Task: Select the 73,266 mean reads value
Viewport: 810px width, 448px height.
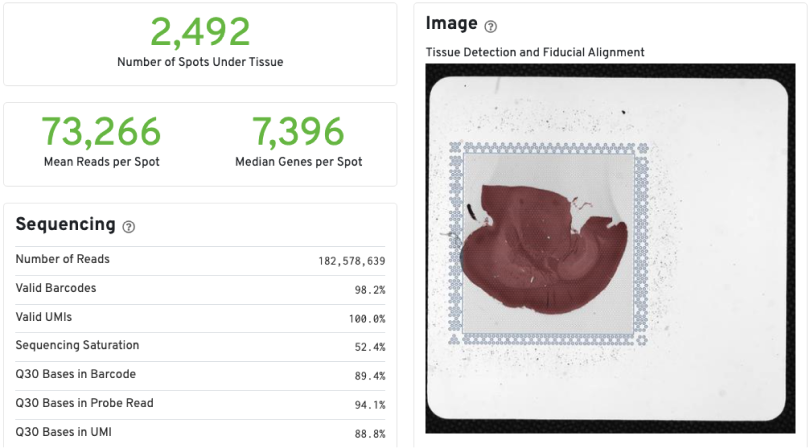Action: click(x=101, y=131)
